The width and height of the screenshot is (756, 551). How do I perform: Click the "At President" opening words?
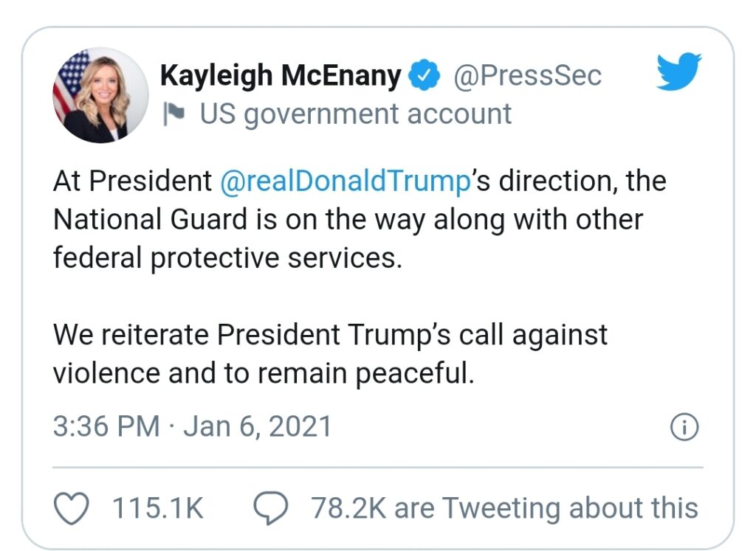coord(131,181)
